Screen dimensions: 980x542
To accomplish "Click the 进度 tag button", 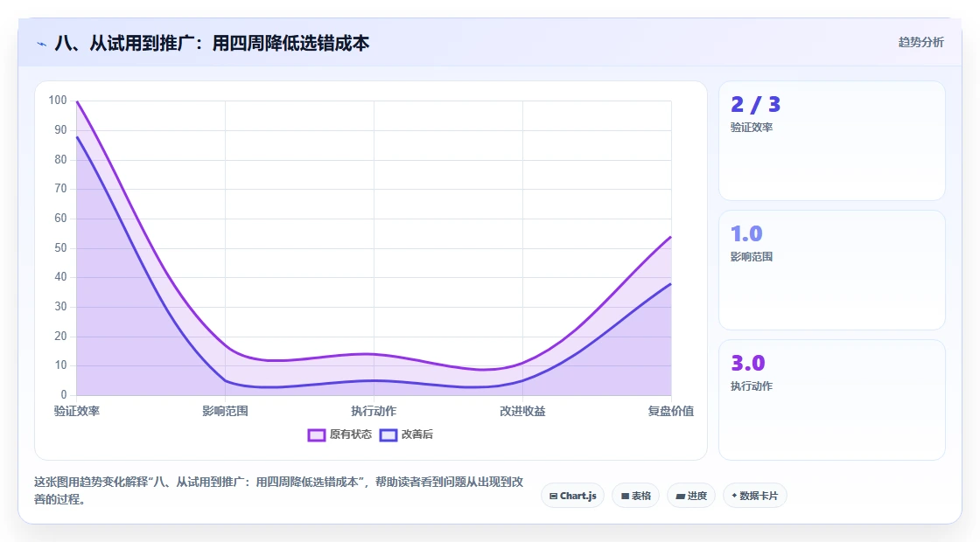I will (691, 496).
